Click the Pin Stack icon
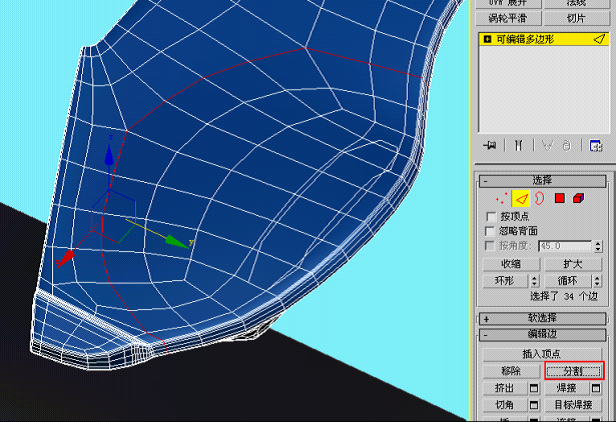Viewport: 616px width, 422px height. (490, 146)
